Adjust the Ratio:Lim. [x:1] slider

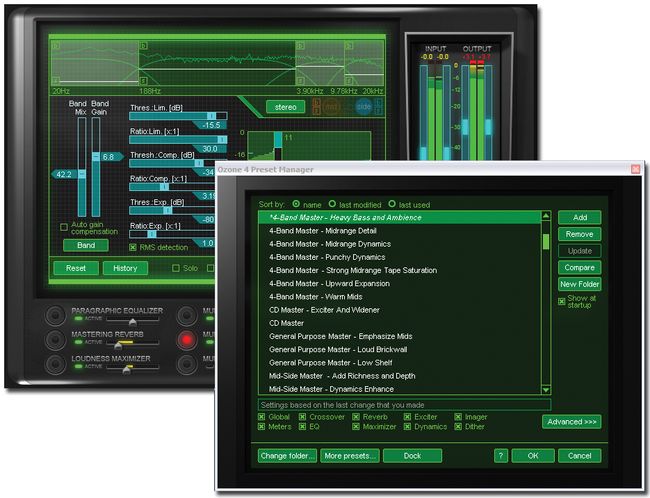click(179, 140)
